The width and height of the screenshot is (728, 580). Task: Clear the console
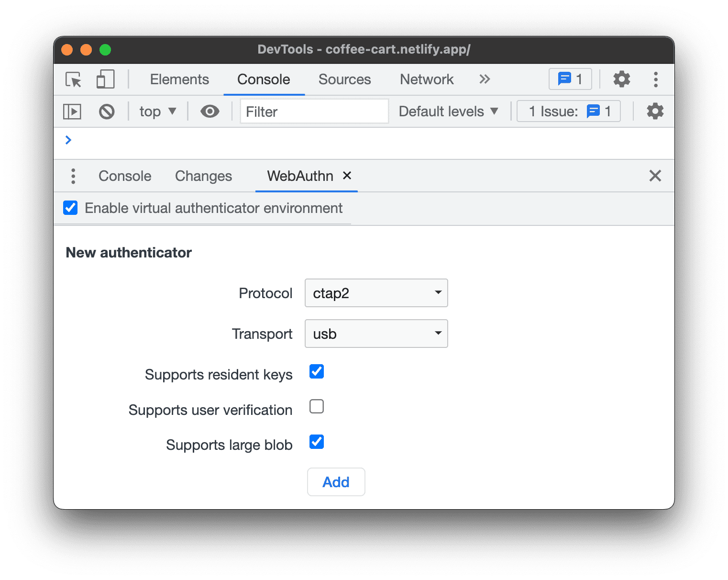pos(107,111)
